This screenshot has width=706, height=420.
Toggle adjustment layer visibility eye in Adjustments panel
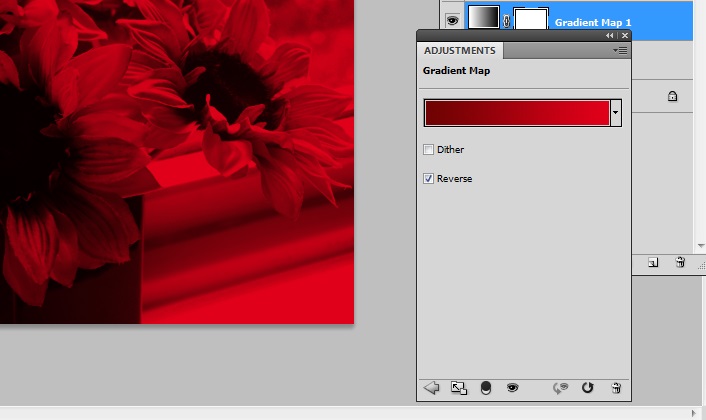click(x=512, y=388)
